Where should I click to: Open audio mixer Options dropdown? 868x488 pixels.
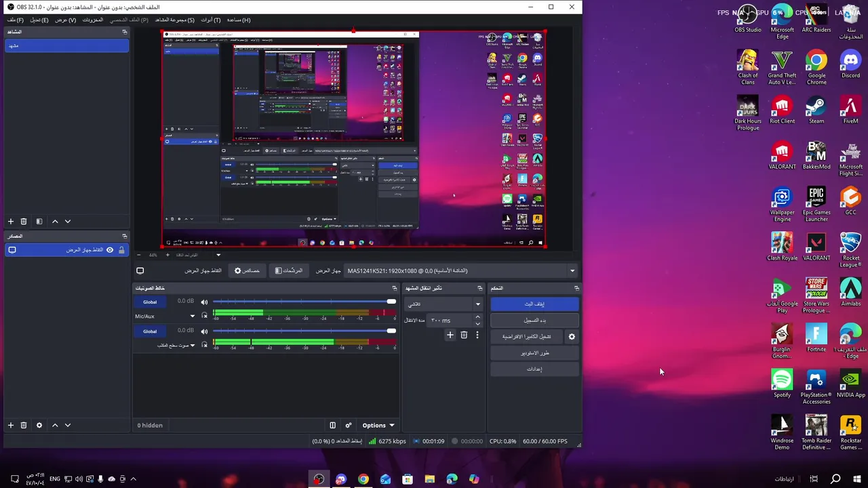[x=378, y=425]
